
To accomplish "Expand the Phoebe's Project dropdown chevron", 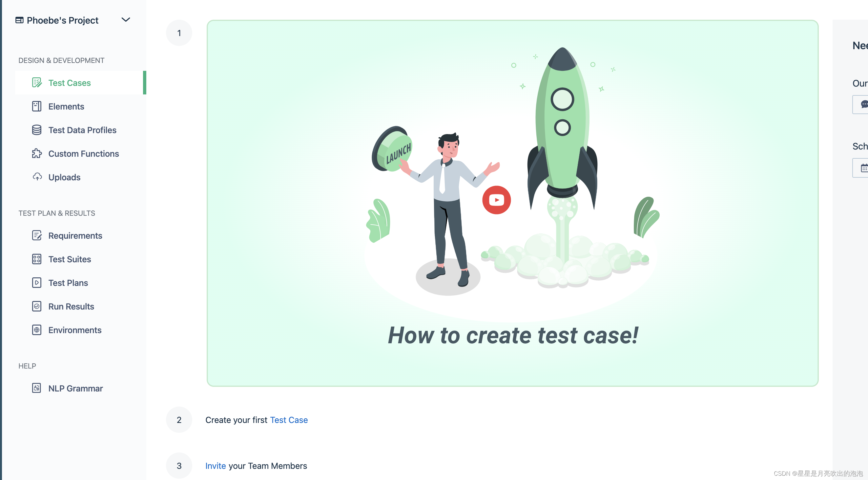I will tap(126, 20).
